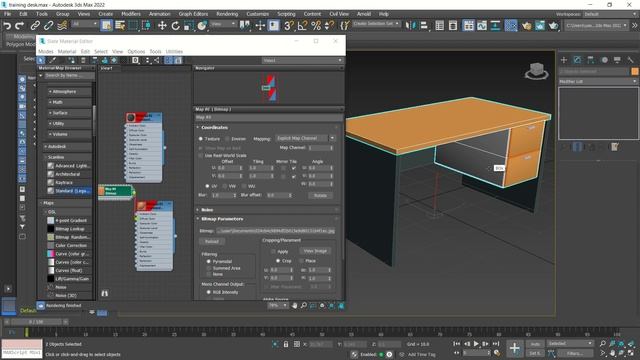This screenshot has width=640, height=360.
Task: Open Slate editor Utilities menu
Action: tap(174, 51)
